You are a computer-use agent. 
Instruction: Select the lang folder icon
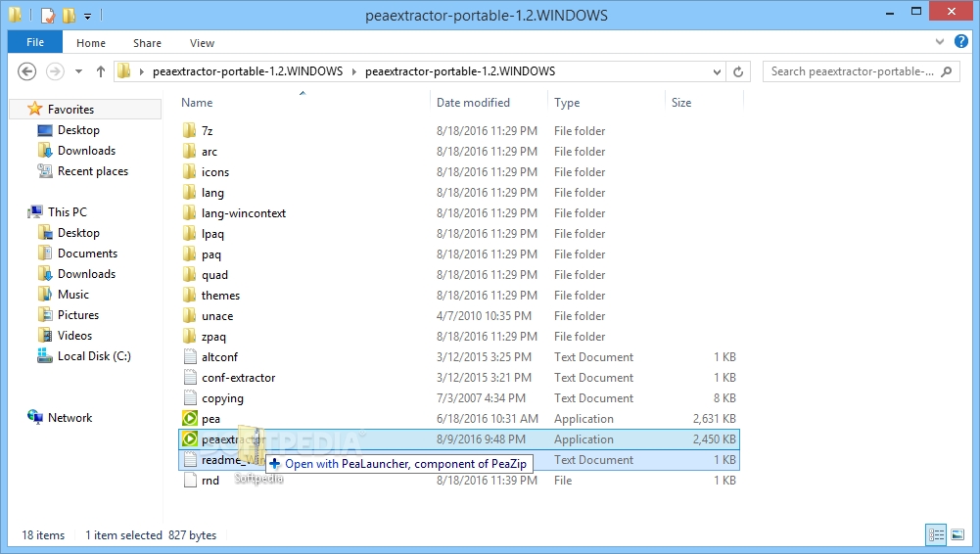pos(189,193)
